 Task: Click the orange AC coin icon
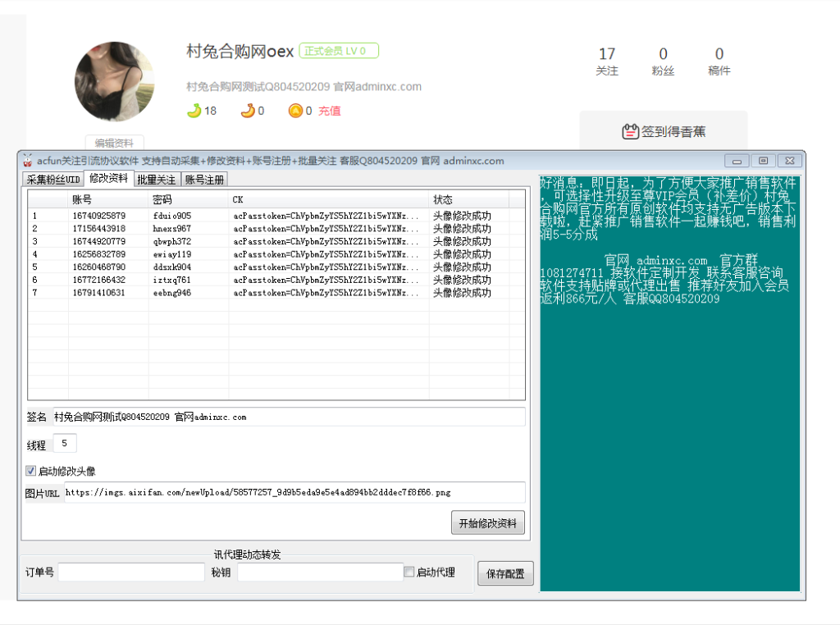(x=295, y=111)
